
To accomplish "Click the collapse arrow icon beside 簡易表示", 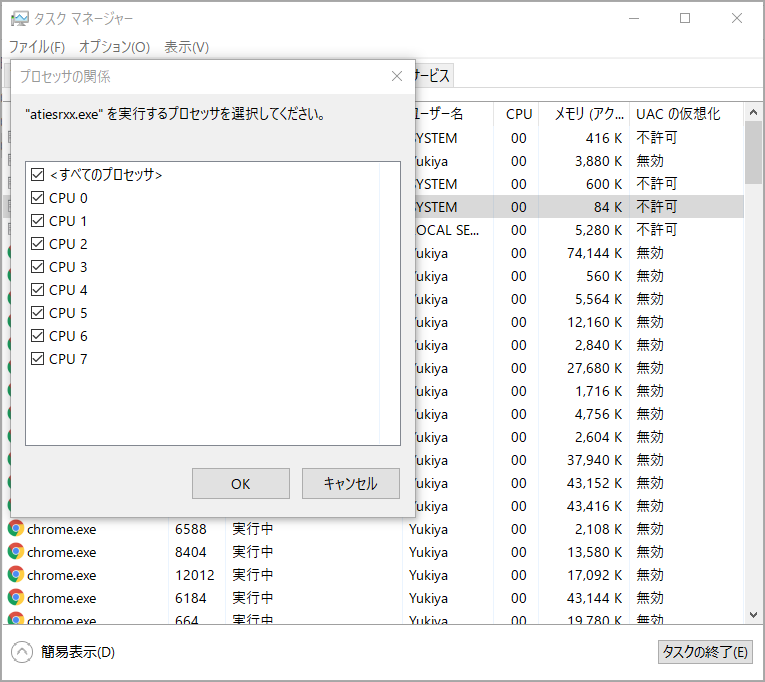I will click(22, 652).
